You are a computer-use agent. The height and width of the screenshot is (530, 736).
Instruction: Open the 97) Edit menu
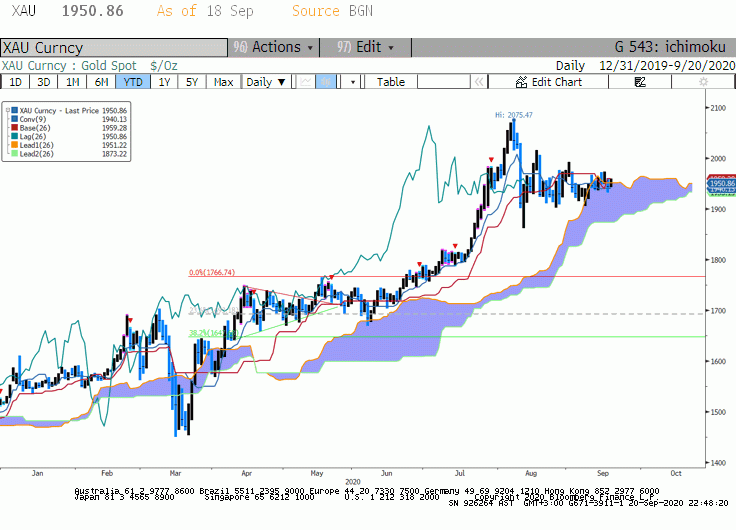(365, 47)
